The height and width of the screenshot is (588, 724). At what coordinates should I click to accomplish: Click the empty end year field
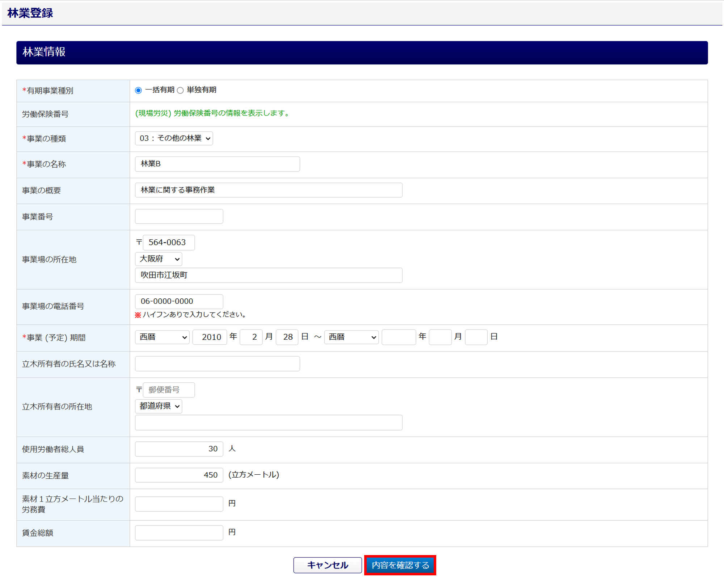399,337
